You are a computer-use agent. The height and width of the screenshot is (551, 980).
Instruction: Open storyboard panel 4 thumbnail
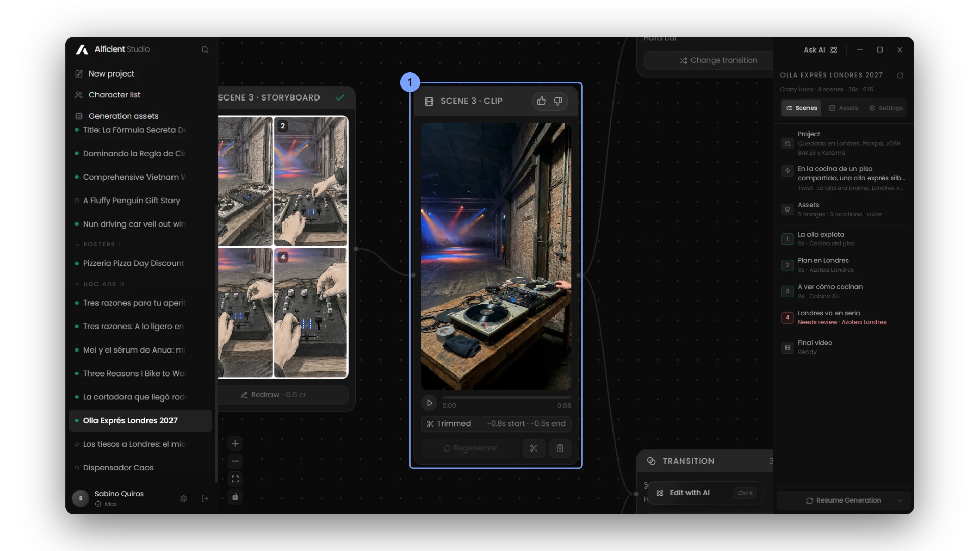(311, 313)
